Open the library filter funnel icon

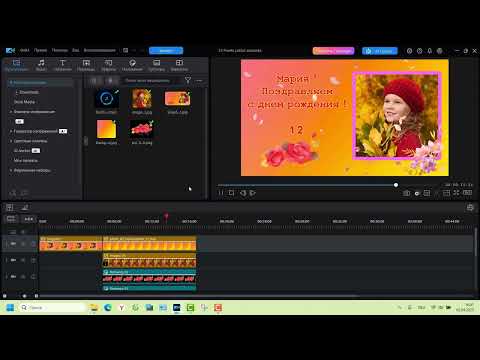(x=188, y=80)
